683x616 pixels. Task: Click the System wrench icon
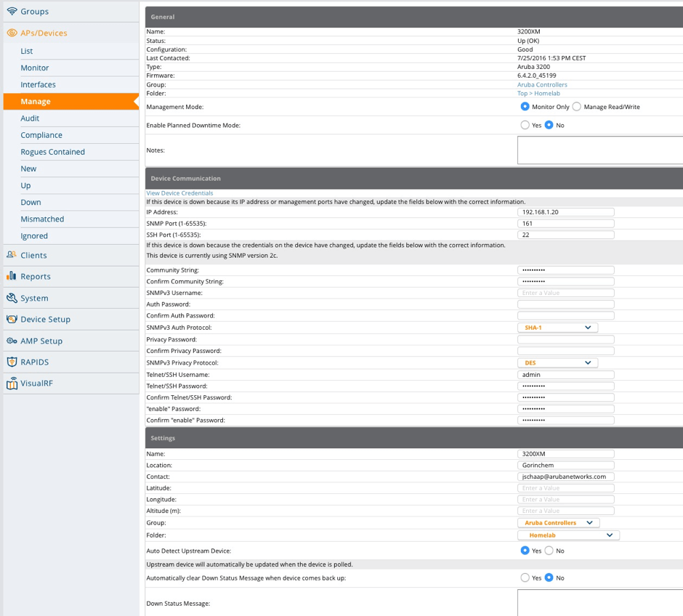12,298
